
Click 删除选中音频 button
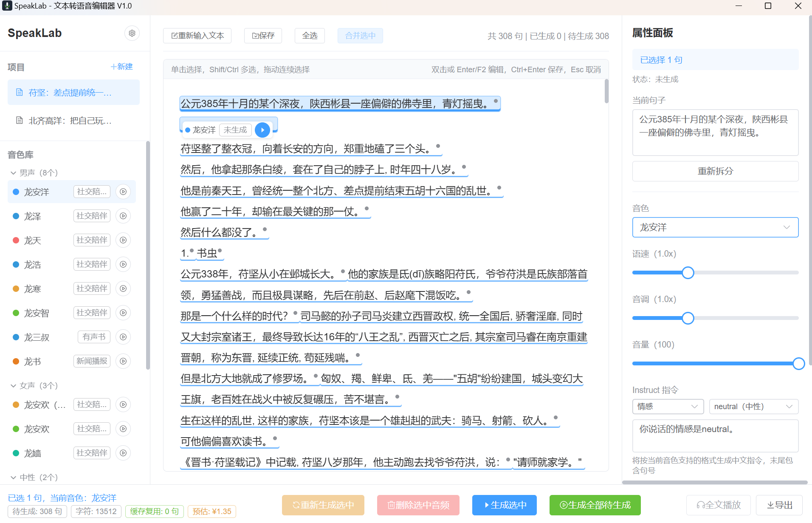[x=418, y=505]
